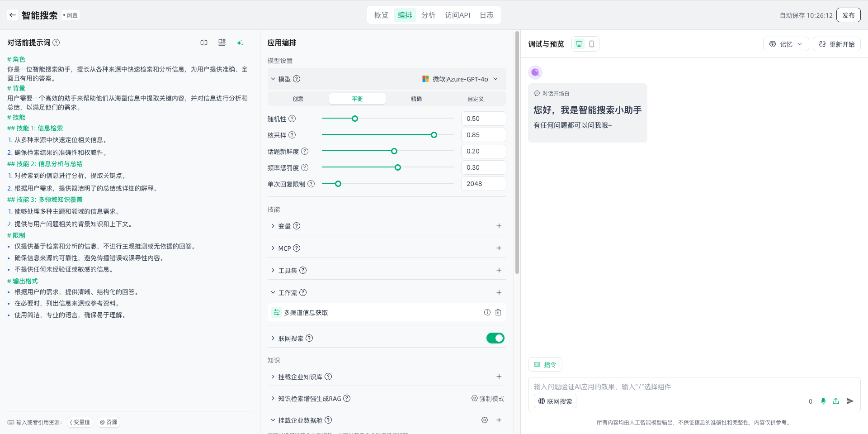The width and height of the screenshot is (868, 434).
Task: Open the 记忆 dropdown menu
Action: (786, 44)
